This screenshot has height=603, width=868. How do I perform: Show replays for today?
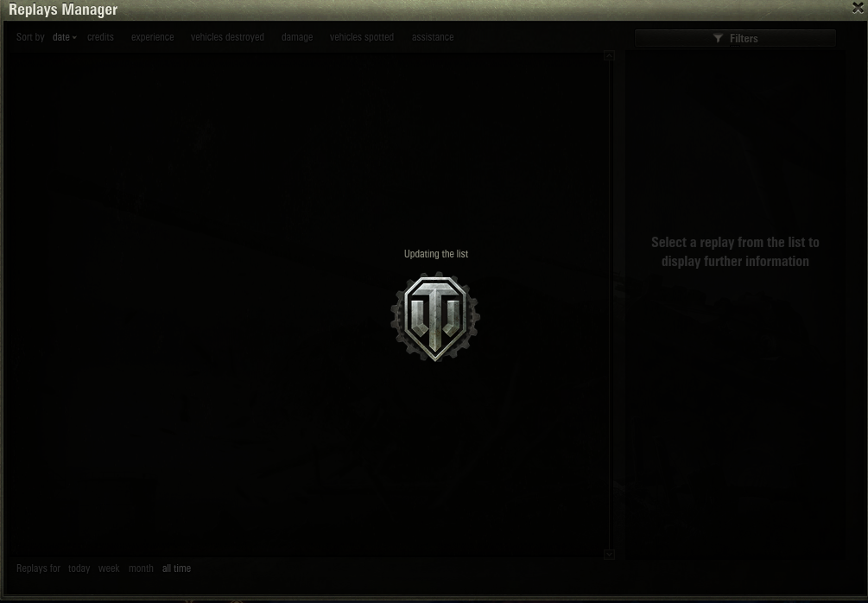(x=79, y=568)
